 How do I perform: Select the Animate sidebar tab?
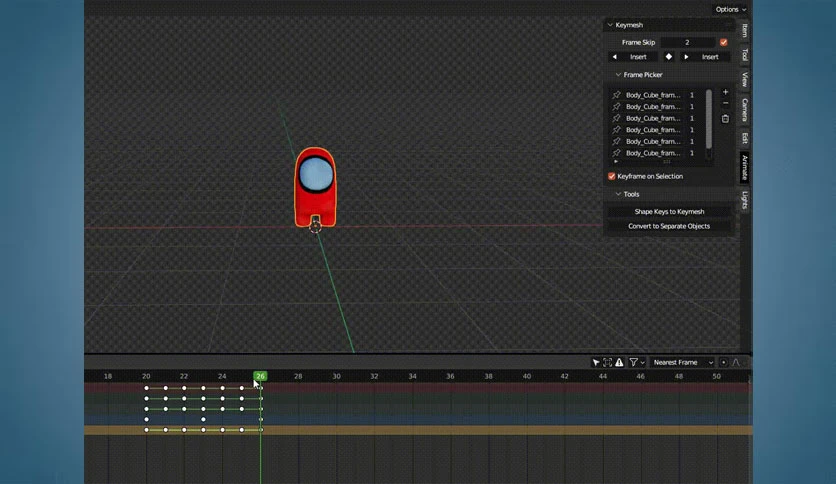pos(745,168)
